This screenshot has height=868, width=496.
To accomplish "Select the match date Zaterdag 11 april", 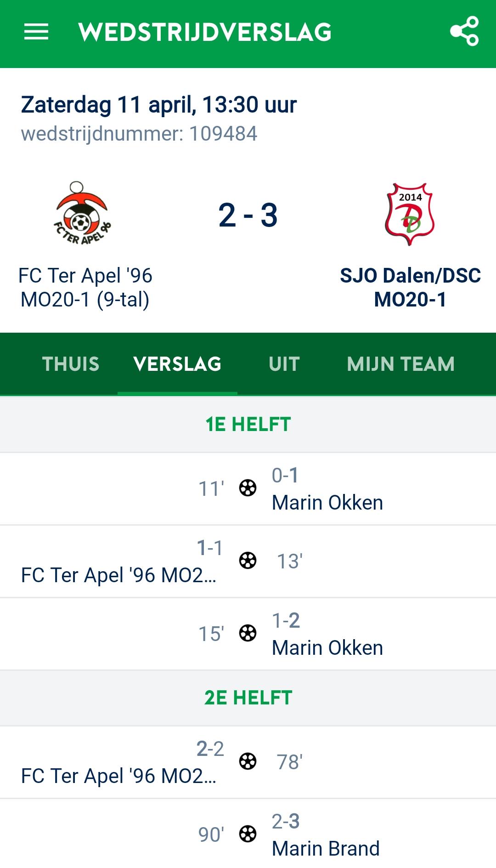I will [x=158, y=104].
